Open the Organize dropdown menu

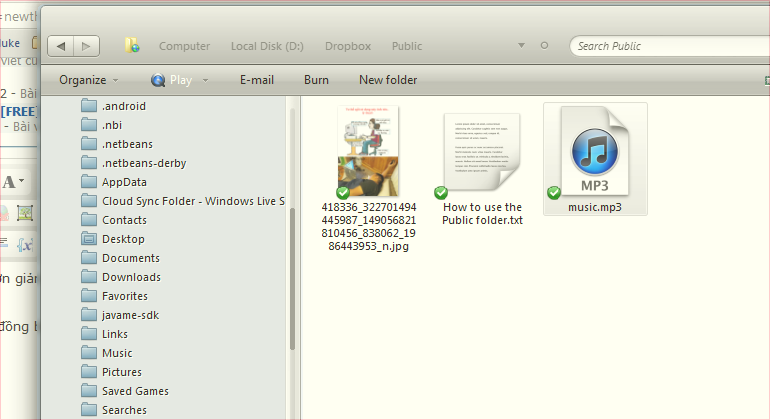[x=88, y=80]
